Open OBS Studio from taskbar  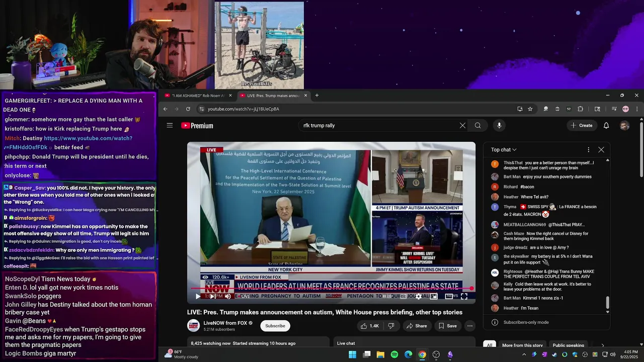436,354
